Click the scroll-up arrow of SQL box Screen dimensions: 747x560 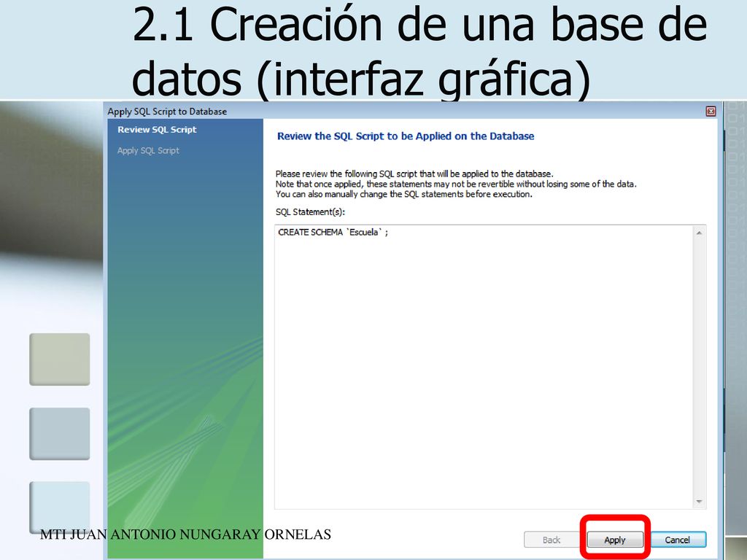(x=699, y=233)
